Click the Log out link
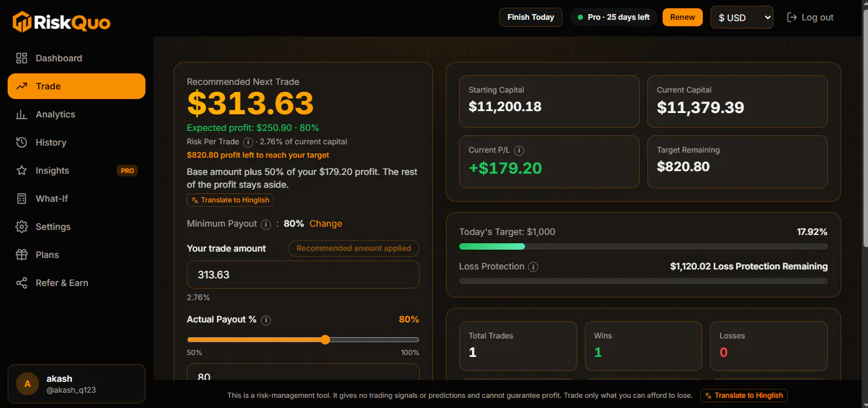The width and height of the screenshot is (868, 408). tap(811, 17)
